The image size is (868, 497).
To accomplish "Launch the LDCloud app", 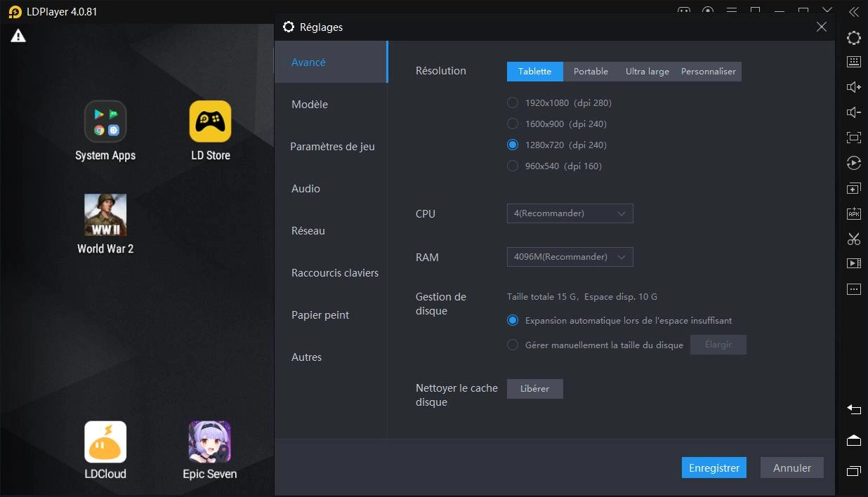I will click(x=105, y=442).
